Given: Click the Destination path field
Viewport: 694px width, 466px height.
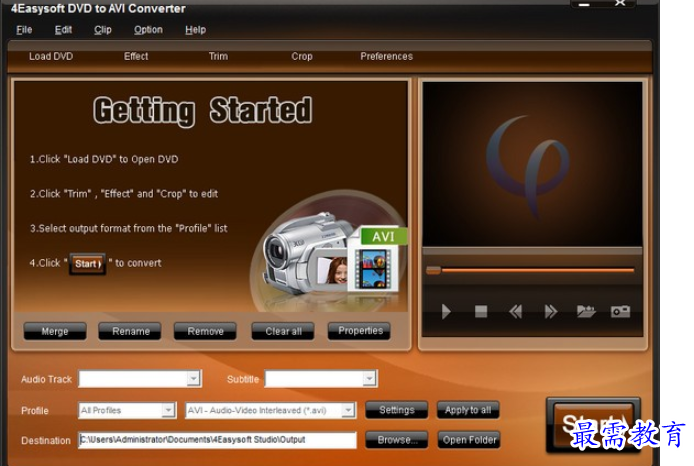Looking at the screenshot, I should point(217,440).
